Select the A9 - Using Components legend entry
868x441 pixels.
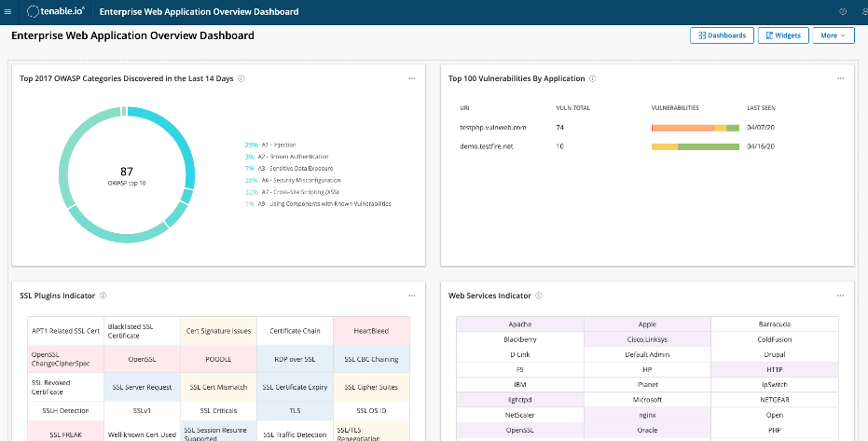tap(318, 203)
